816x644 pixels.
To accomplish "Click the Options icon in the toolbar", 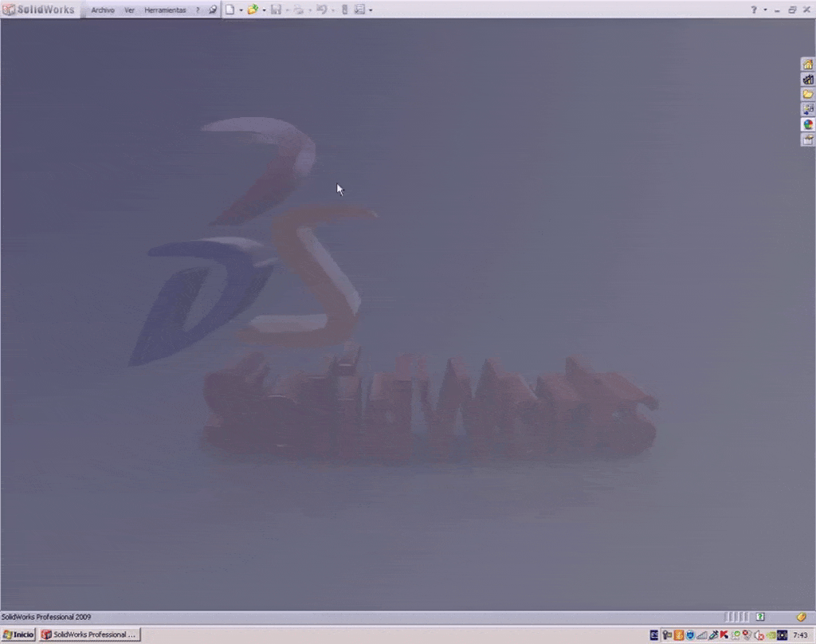I will 359,10.
